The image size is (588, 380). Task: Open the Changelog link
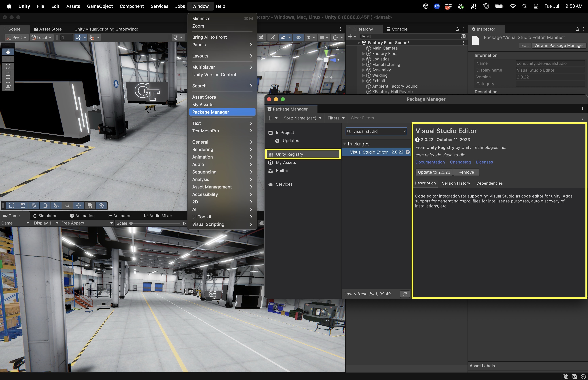point(460,162)
